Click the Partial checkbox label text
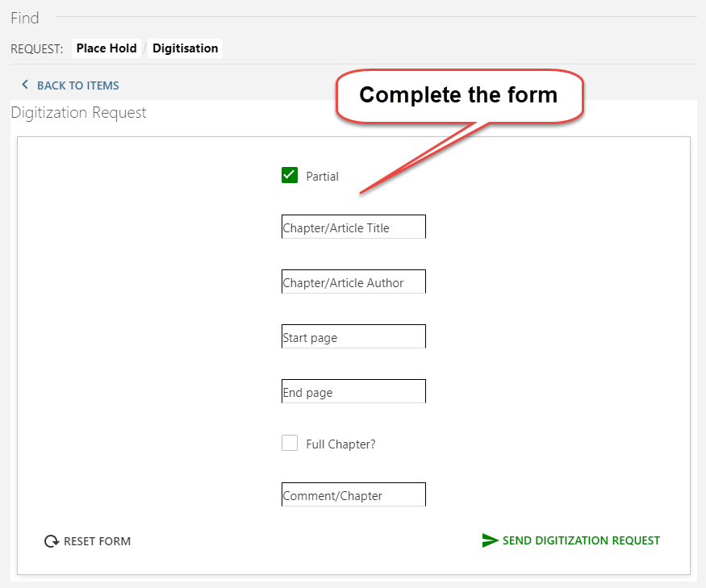 click(323, 177)
